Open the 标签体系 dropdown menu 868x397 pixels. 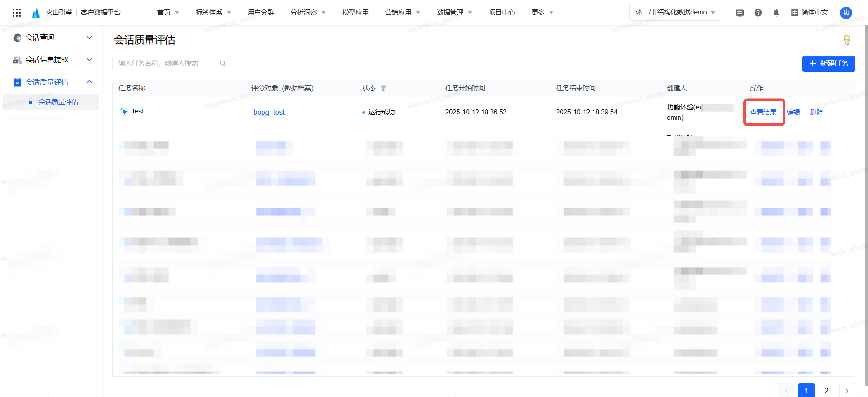pos(213,13)
